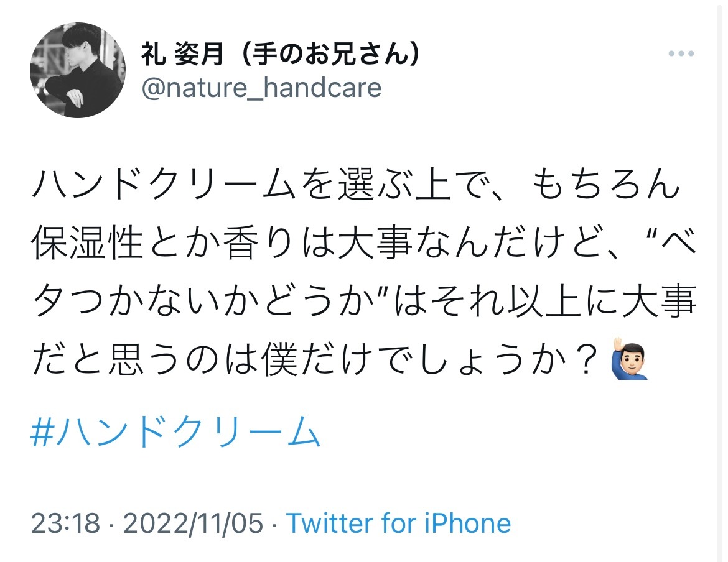Open the profile via display name 礼 姿月
728x562 pixels.
pyautogui.click(x=182, y=54)
